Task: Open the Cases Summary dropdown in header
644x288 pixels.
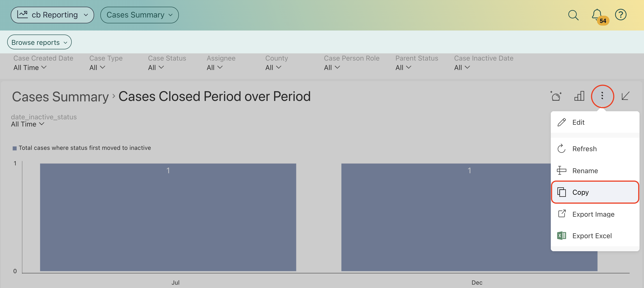Action: pyautogui.click(x=139, y=15)
